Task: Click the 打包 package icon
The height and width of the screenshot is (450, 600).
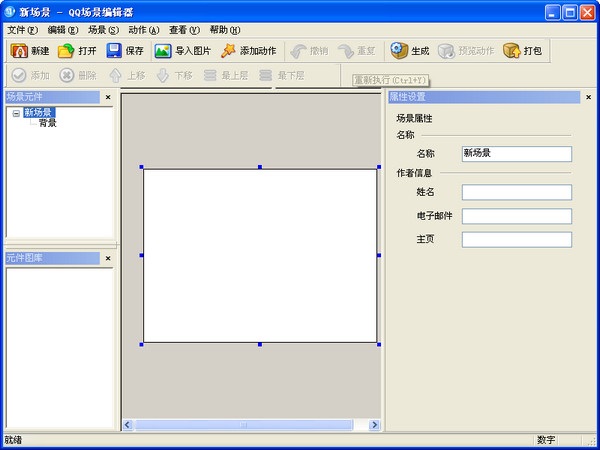Action: coord(512,51)
